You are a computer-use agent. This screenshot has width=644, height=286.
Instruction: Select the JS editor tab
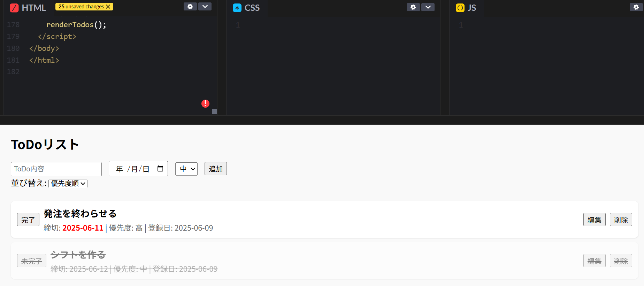coord(466,8)
